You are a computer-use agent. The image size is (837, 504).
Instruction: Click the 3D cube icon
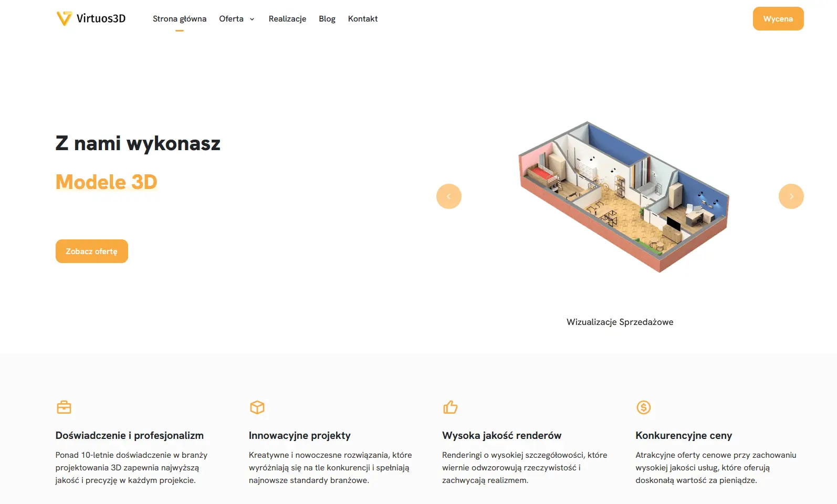pyautogui.click(x=257, y=407)
